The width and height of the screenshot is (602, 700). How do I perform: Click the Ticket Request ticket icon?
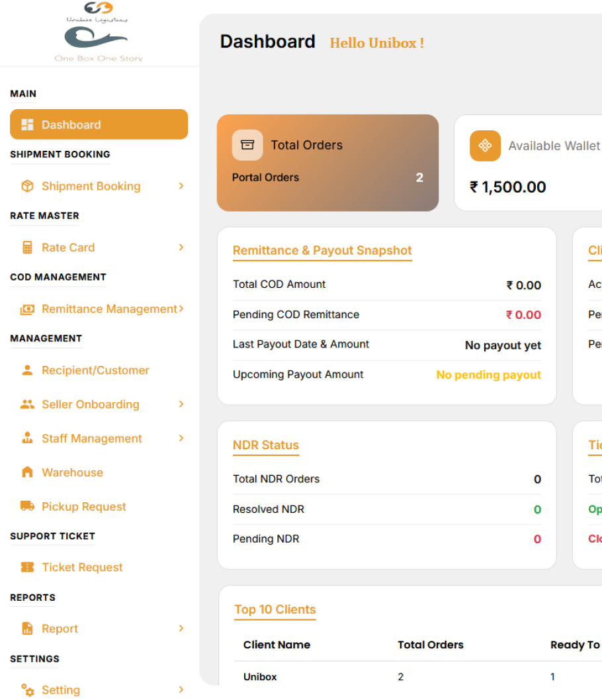coord(27,567)
